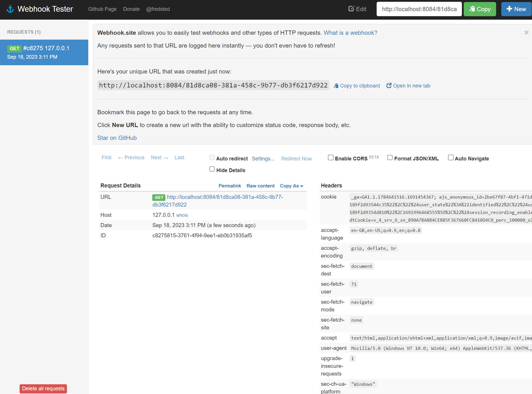Screen dimensions: 532x394
Task: Open the What is a webhook link
Action: point(350,33)
